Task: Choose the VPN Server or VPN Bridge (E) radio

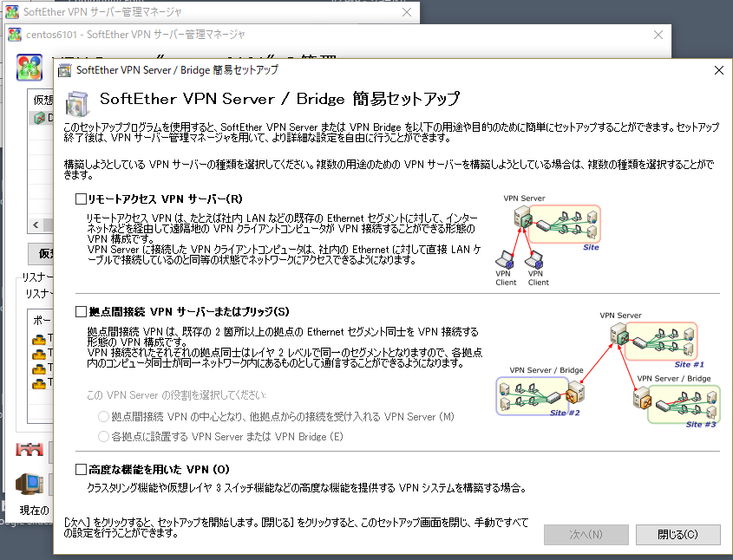Action: point(104,436)
